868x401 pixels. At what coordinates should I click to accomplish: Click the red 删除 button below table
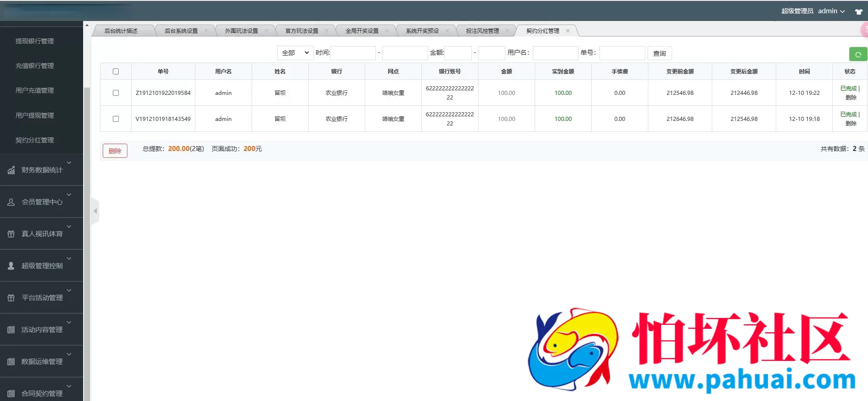click(115, 151)
